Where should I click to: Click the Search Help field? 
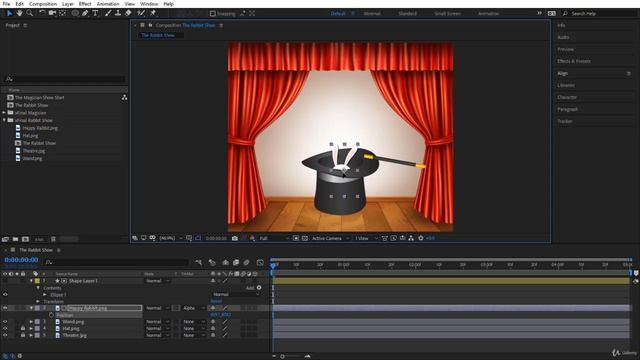[x=599, y=13]
